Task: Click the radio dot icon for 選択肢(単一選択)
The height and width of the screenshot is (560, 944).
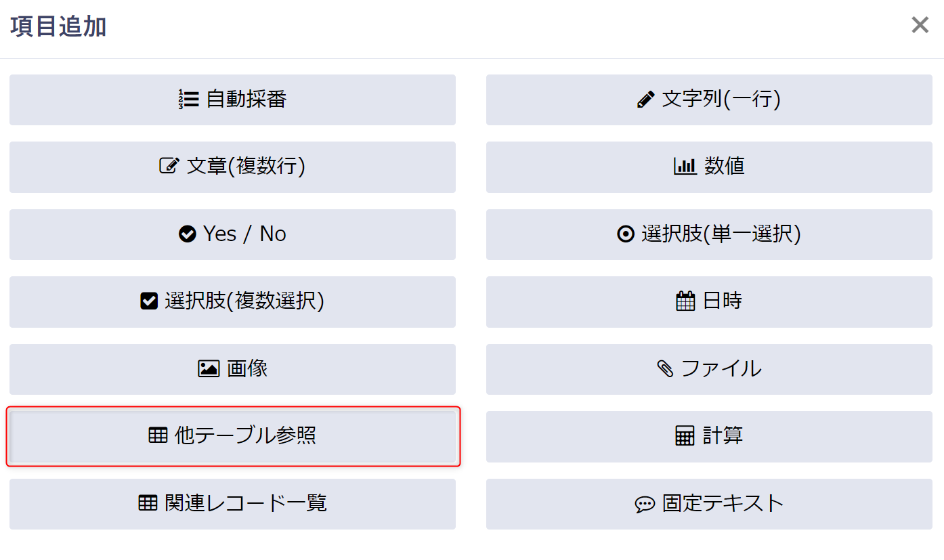Action: [x=626, y=234]
